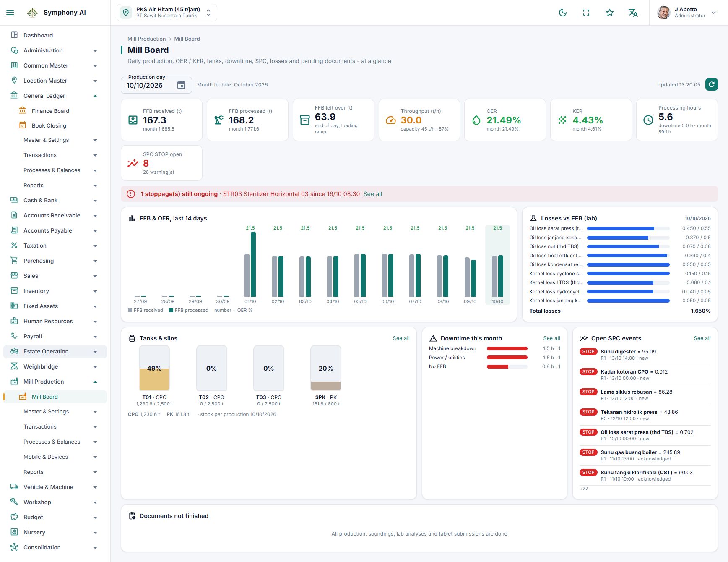The image size is (728, 562).
Task: Click the Payroll icon in sidebar
Action: point(14,336)
